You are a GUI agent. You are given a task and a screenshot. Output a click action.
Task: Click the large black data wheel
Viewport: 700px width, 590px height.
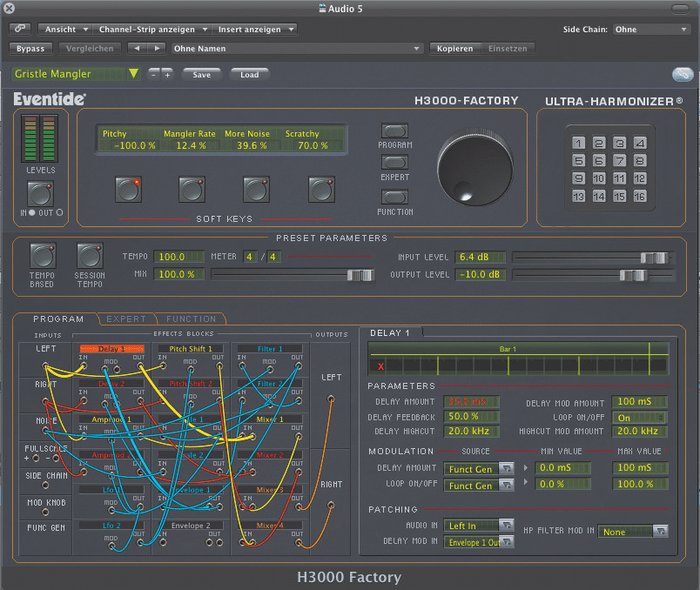475,168
